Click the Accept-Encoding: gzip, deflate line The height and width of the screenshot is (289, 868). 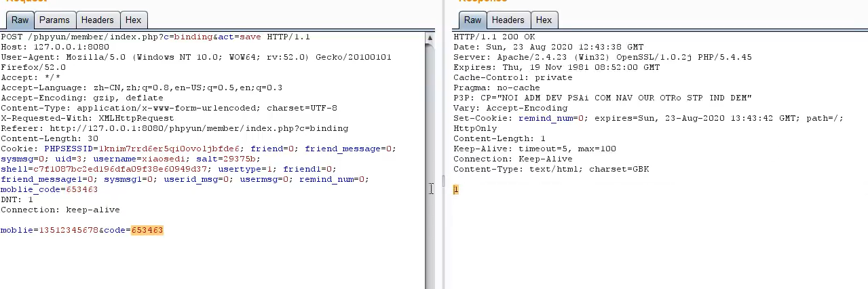coord(82,98)
